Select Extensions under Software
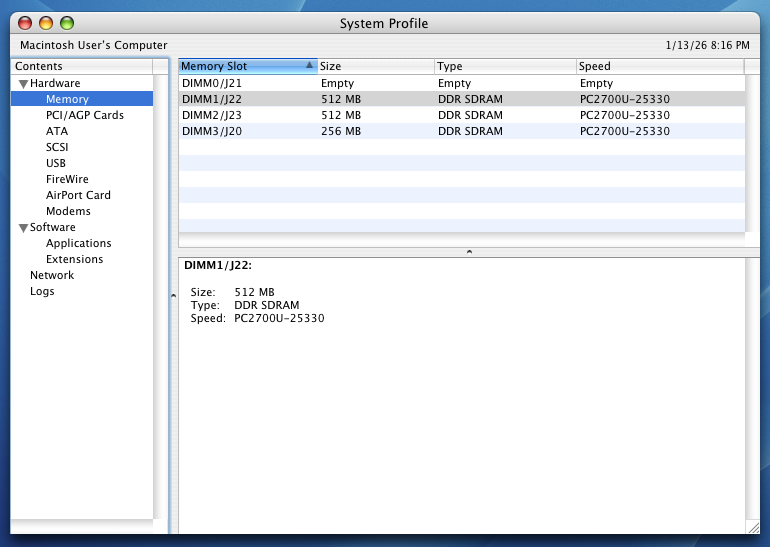 coord(74,259)
